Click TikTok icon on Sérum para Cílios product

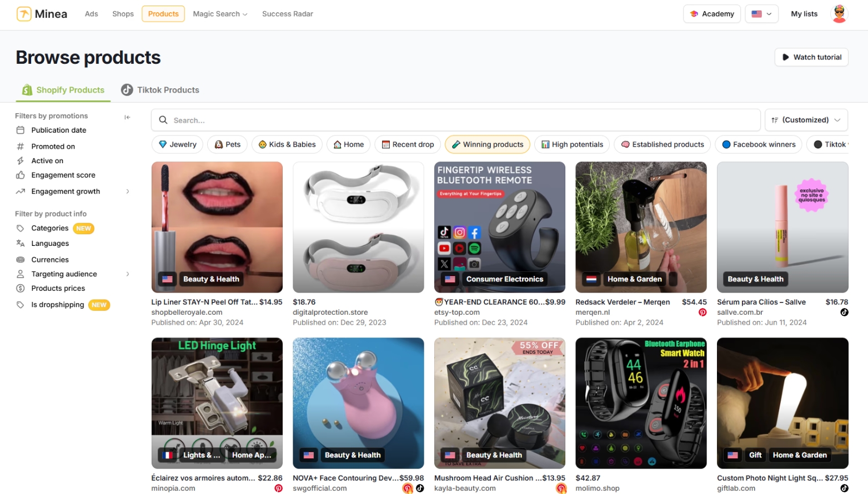pos(844,312)
